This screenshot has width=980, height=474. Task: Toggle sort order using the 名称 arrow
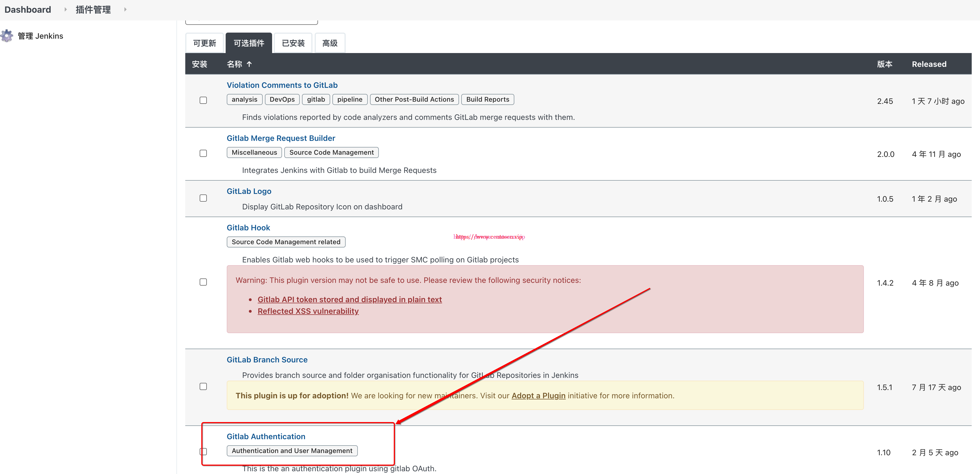[249, 64]
